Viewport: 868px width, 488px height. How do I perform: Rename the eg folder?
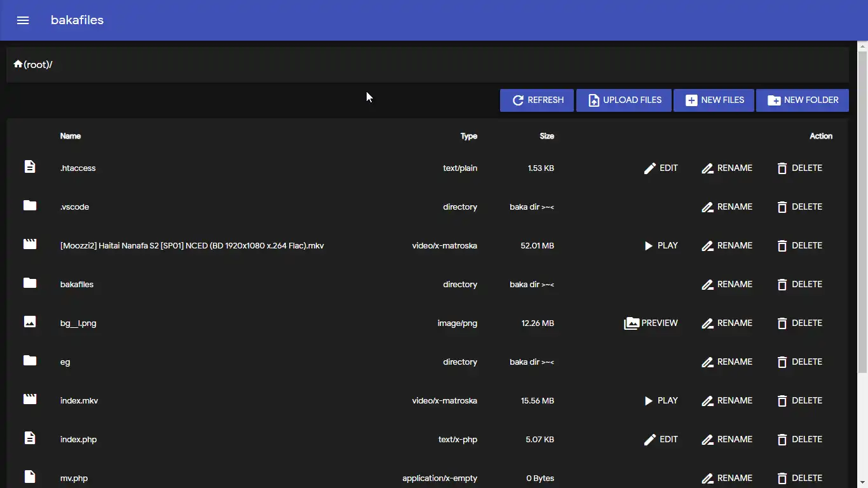727,362
